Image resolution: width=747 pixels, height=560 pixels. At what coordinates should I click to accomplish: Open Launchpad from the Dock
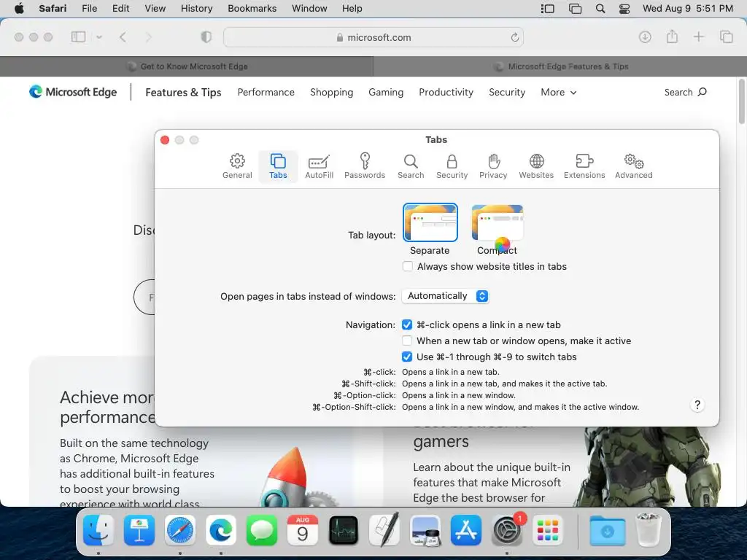tap(547, 530)
